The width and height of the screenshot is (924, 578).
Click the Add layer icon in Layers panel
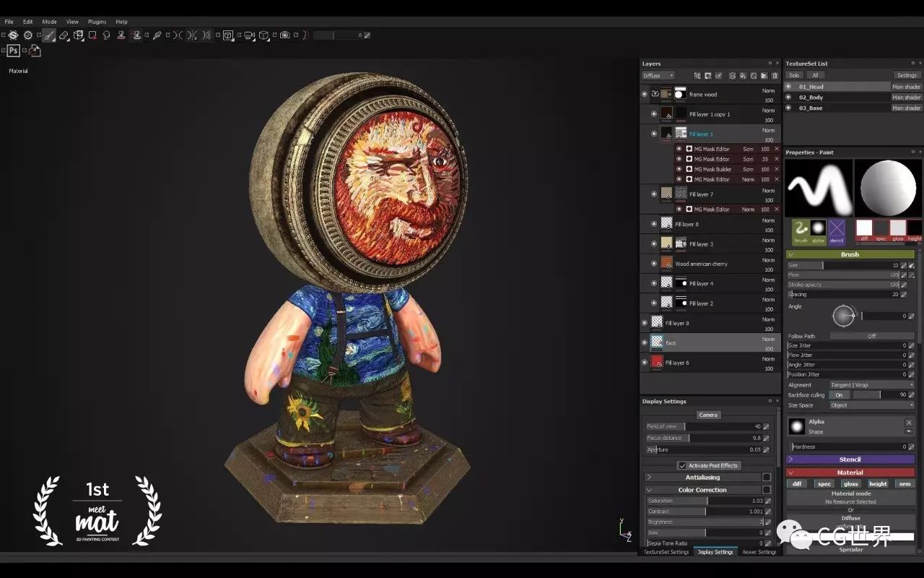tap(732, 75)
